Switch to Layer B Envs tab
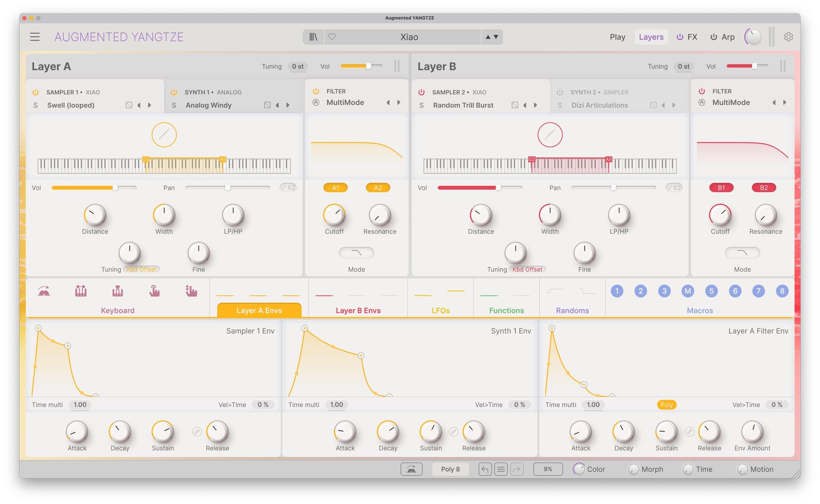This screenshot has height=504, width=820. (x=358, y=310)
